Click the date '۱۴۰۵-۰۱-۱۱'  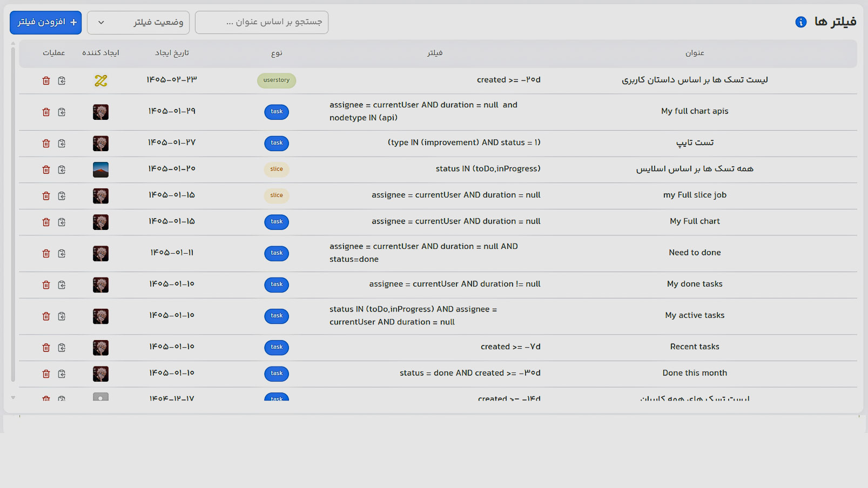(x=172, y=253)
